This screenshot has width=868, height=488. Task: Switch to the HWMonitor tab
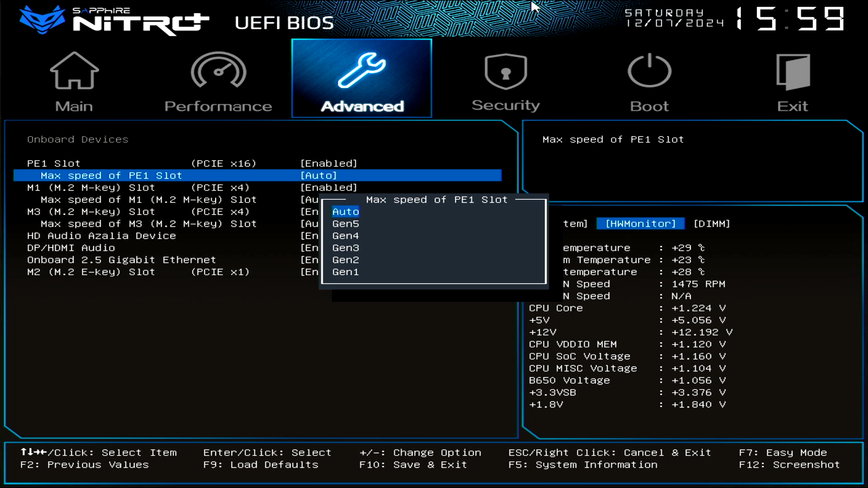coord(640,224)
